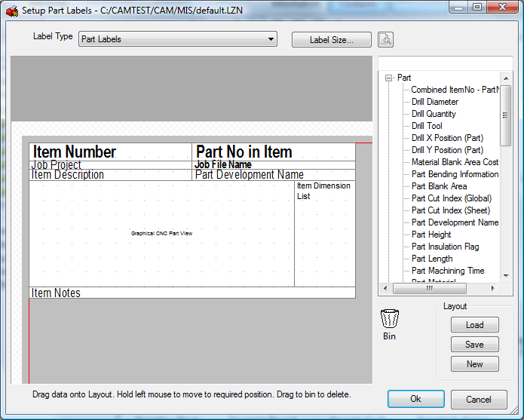
Task: Select Drill Diameter in the tree
Action: [435, 102]
